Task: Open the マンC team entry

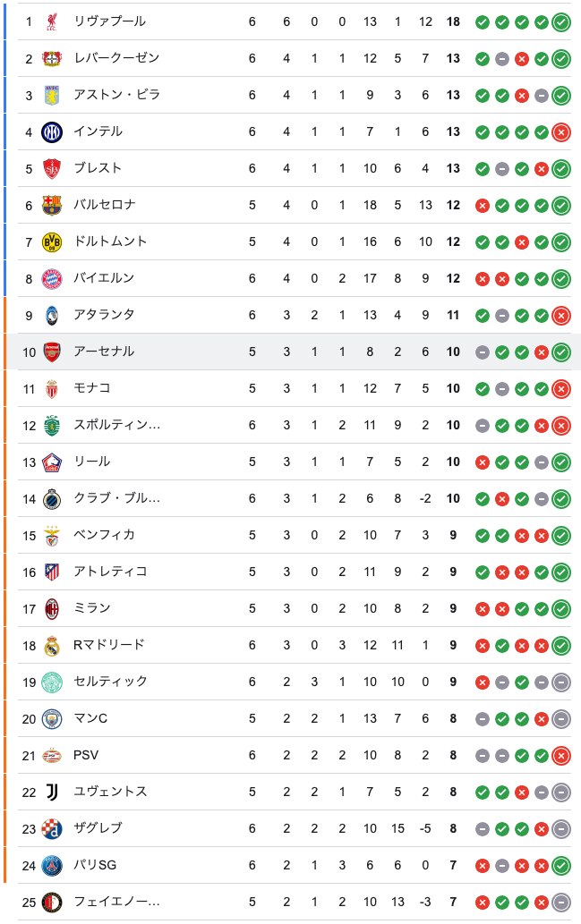Action: (x=295, y=718)
